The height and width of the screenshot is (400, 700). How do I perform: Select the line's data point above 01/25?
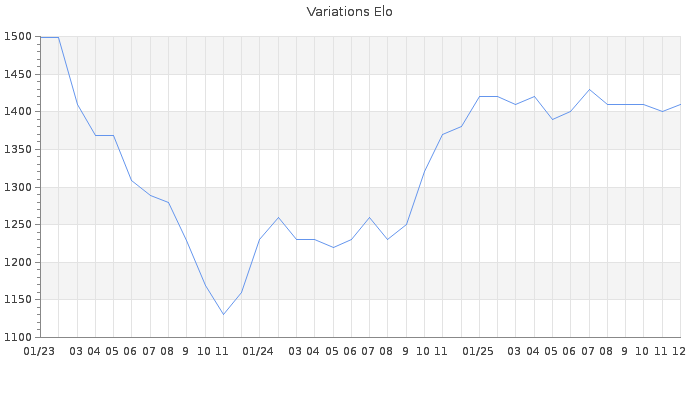tap(480, 97)
